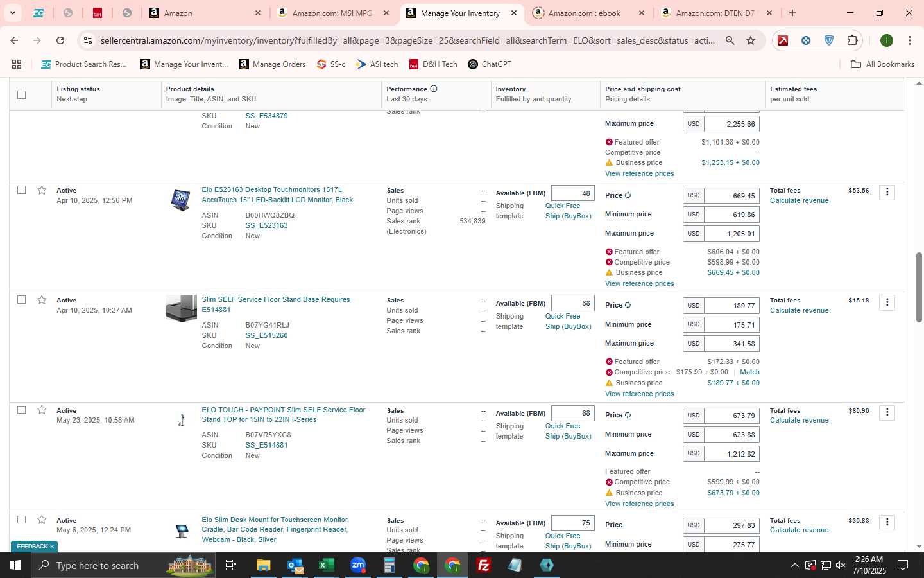Bookmark this page with the star icon
The image size is (924, 578).
coord(751,40)
